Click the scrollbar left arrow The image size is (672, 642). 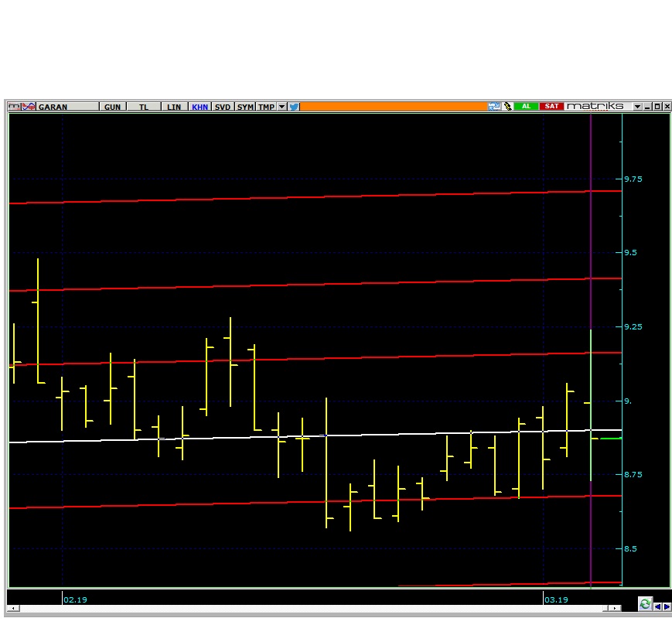[13, 608]
